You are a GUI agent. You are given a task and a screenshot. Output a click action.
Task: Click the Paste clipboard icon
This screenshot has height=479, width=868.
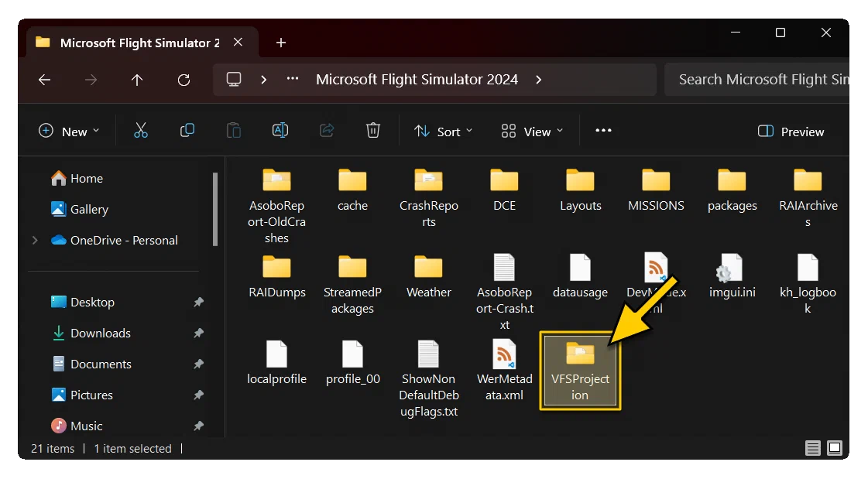point(234,131)
